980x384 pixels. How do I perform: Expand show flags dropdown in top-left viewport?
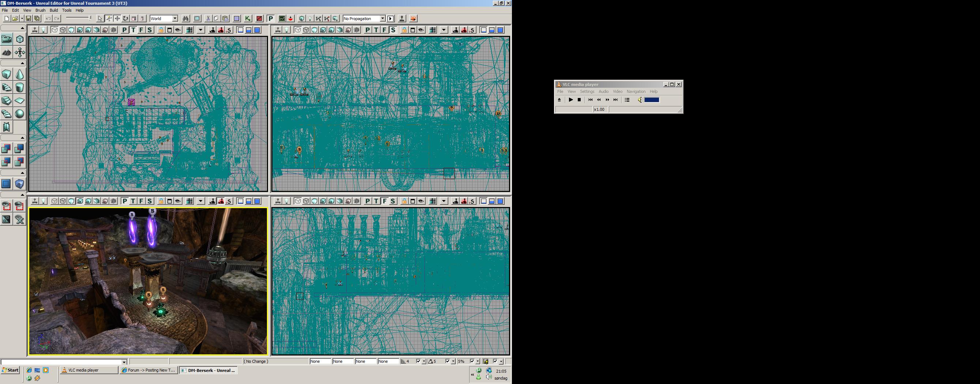coord(200,30)
